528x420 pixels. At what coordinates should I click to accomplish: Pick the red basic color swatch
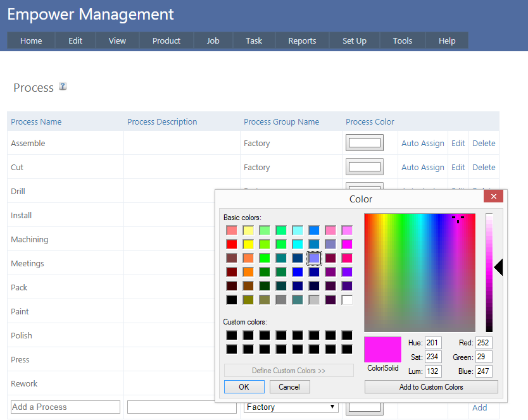click(x=232, y=244)
